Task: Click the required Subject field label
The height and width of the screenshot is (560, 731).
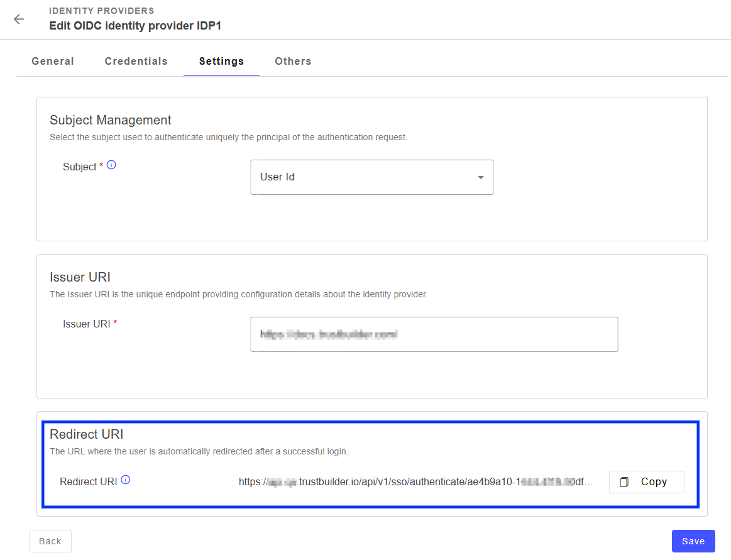Action: coord(79,167)
